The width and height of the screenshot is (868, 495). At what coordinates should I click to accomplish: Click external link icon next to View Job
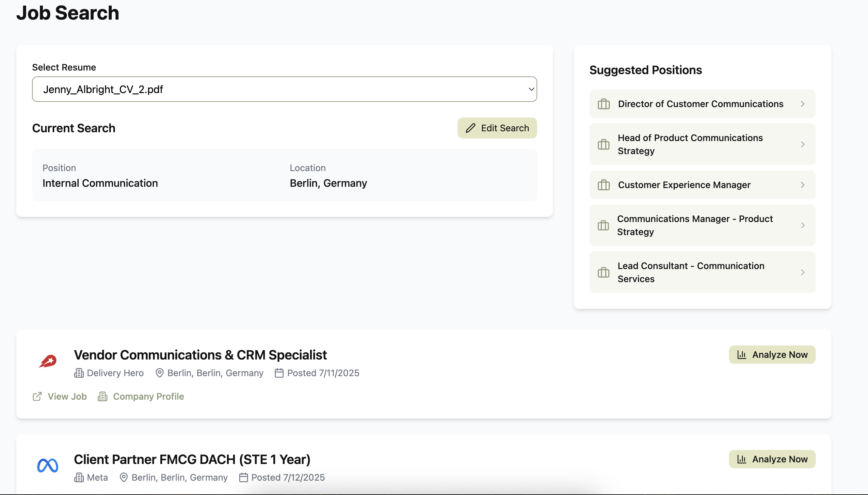(37, 396)
